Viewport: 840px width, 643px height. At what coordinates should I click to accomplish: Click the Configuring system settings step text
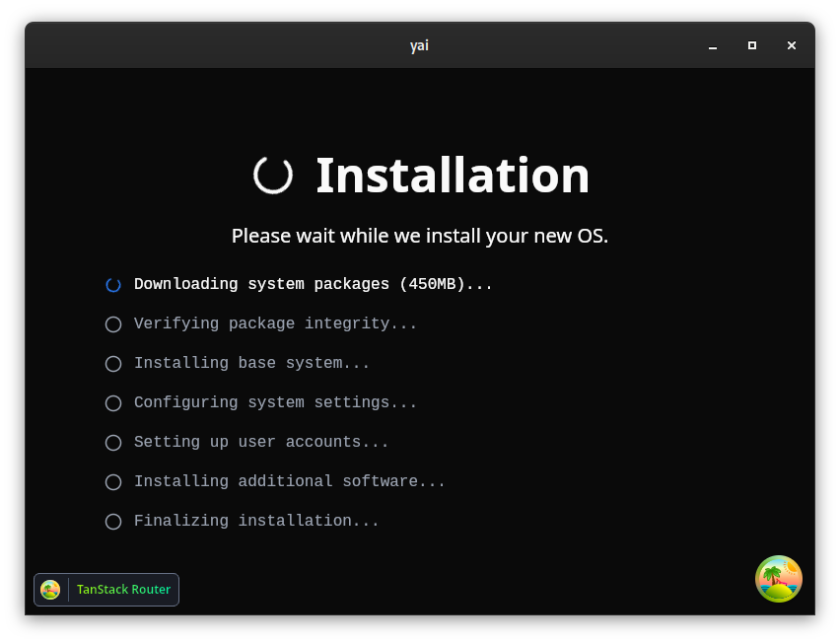(x=276, y=402)
